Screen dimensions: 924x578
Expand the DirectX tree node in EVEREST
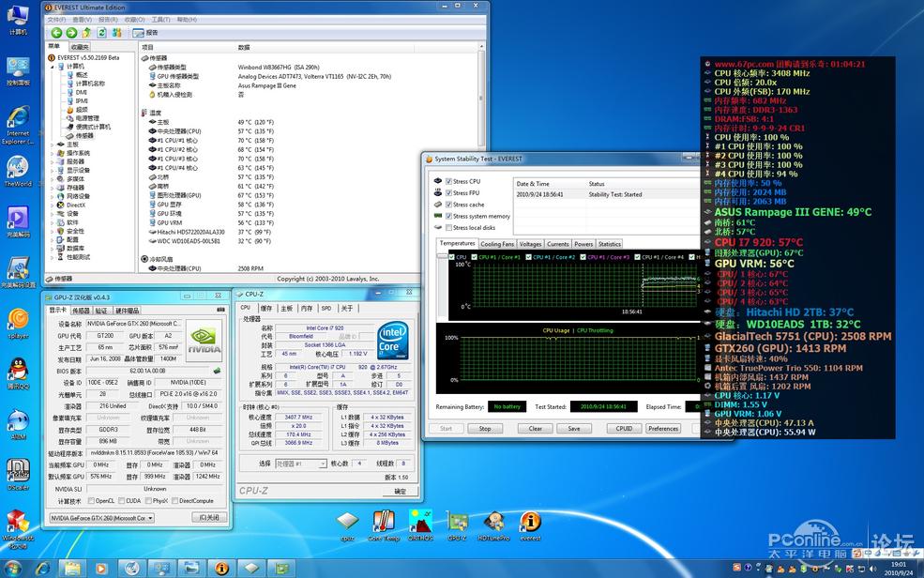53,205
